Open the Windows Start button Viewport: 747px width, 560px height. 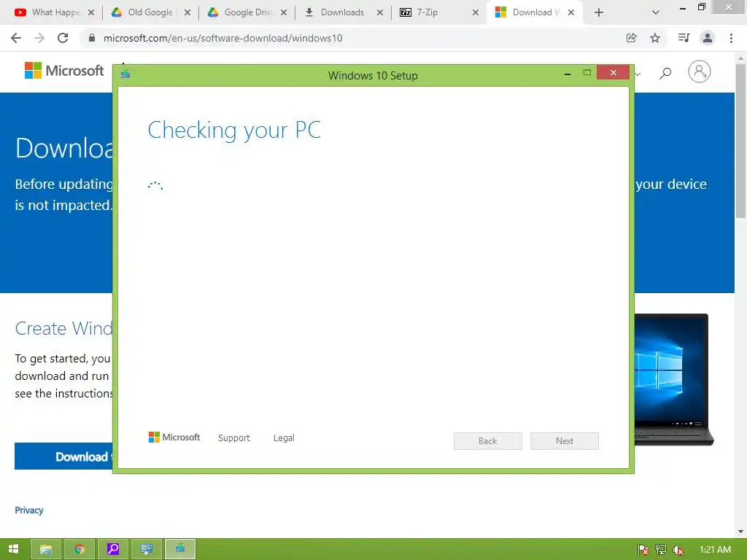(13, 549)
